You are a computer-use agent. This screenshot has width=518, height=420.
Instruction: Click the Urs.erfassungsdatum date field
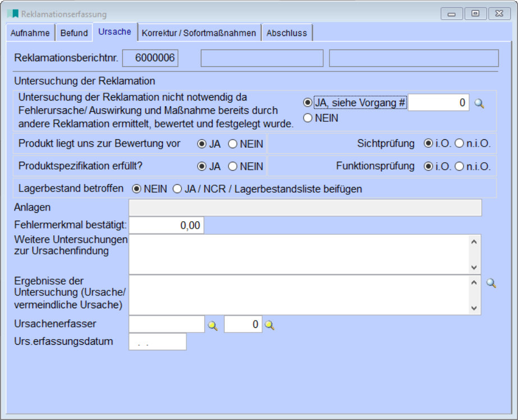coord(157,342)
